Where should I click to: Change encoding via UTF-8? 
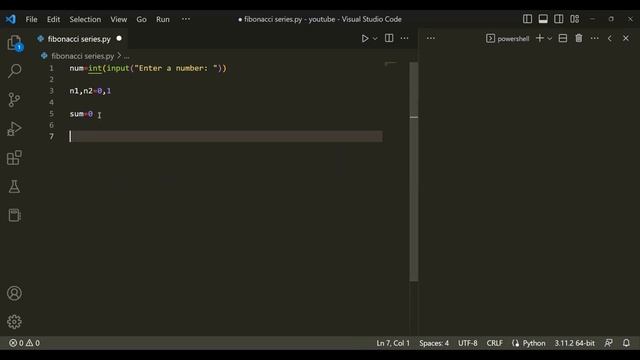coord(467,343)
